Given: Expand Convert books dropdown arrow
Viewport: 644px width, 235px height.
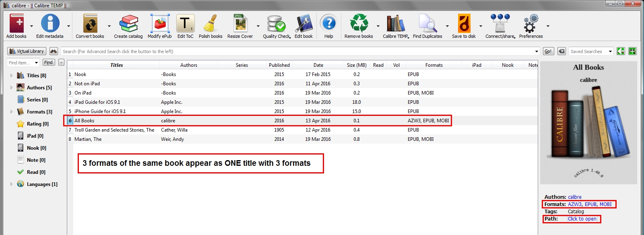Looking at the screenshot, I should coord(109,26).
